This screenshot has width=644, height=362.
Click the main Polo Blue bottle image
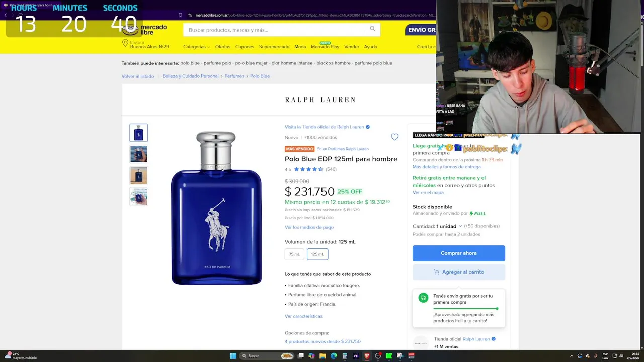216,208
